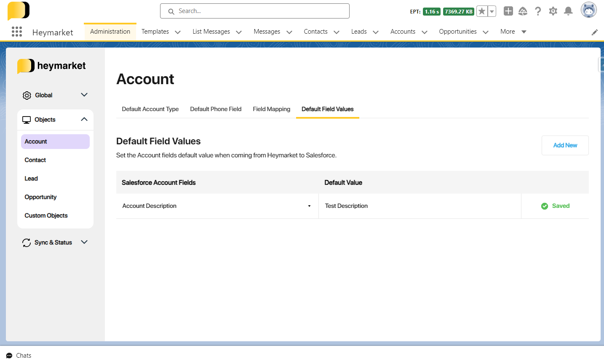
Task: Open the Trailhead guidance icon
Action: [x=523, y=11]
